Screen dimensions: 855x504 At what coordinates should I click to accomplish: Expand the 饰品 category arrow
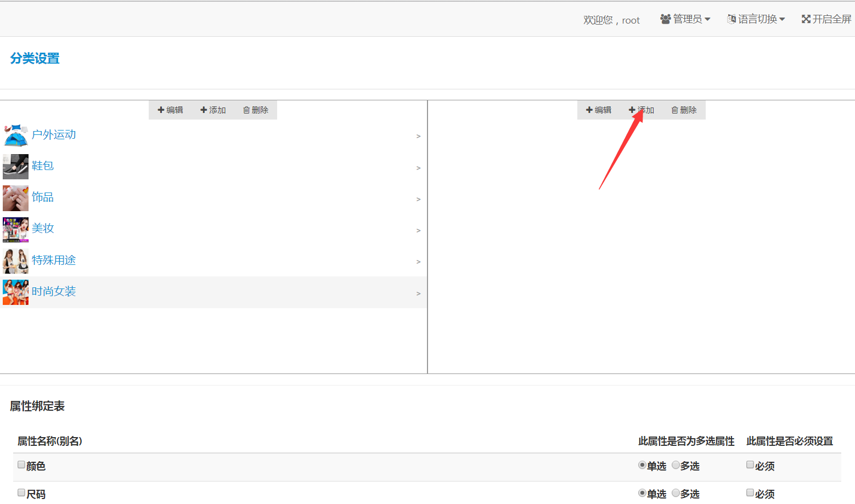pos(418,199)
